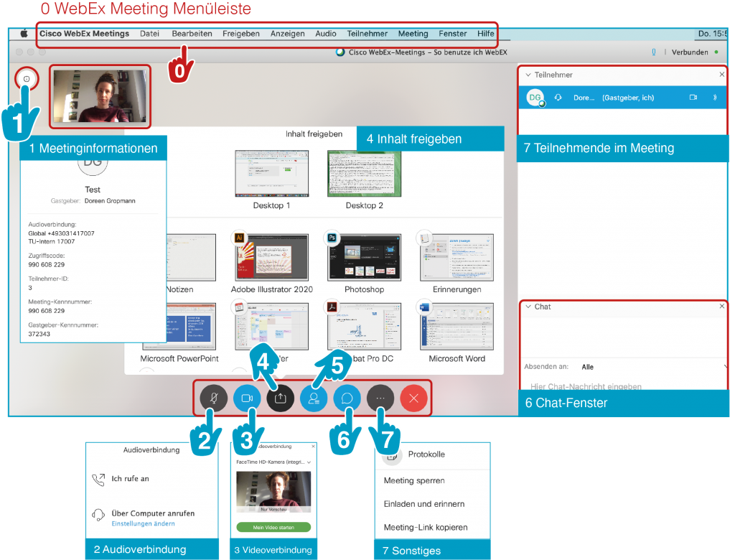Open the Absenden an Alle dropdown
735x560 pixels.
[654, 367]
